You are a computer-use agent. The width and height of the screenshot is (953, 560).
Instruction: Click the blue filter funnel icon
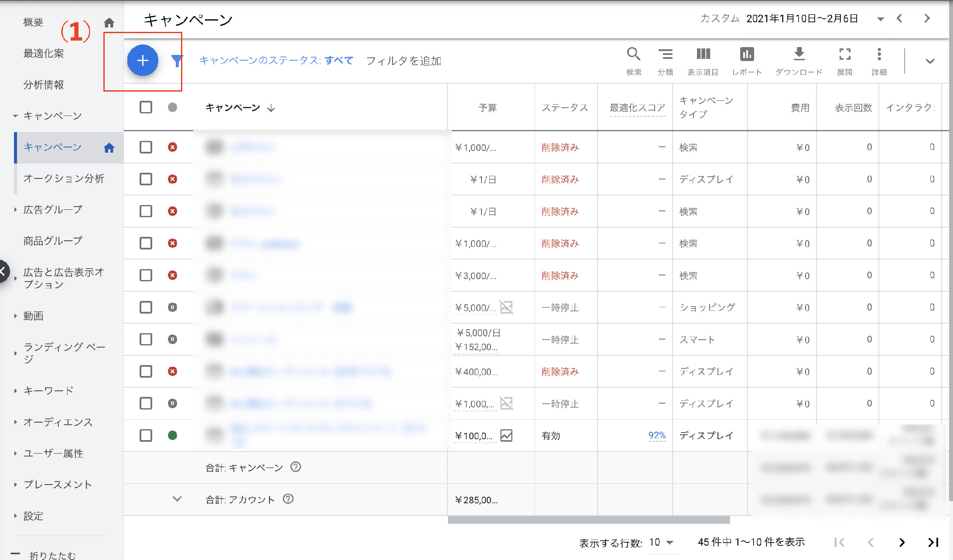tap(176, 61)
